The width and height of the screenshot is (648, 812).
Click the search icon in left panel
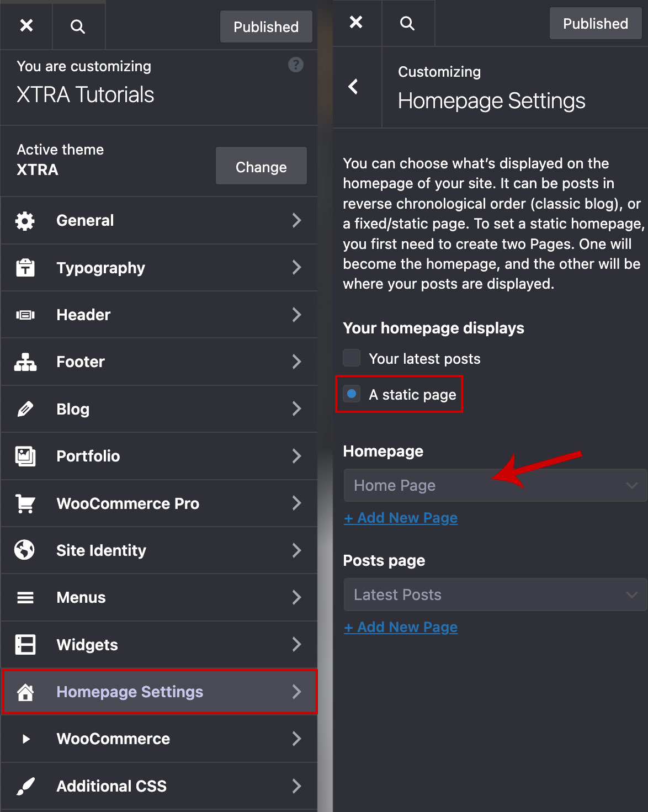click(78, 26)
